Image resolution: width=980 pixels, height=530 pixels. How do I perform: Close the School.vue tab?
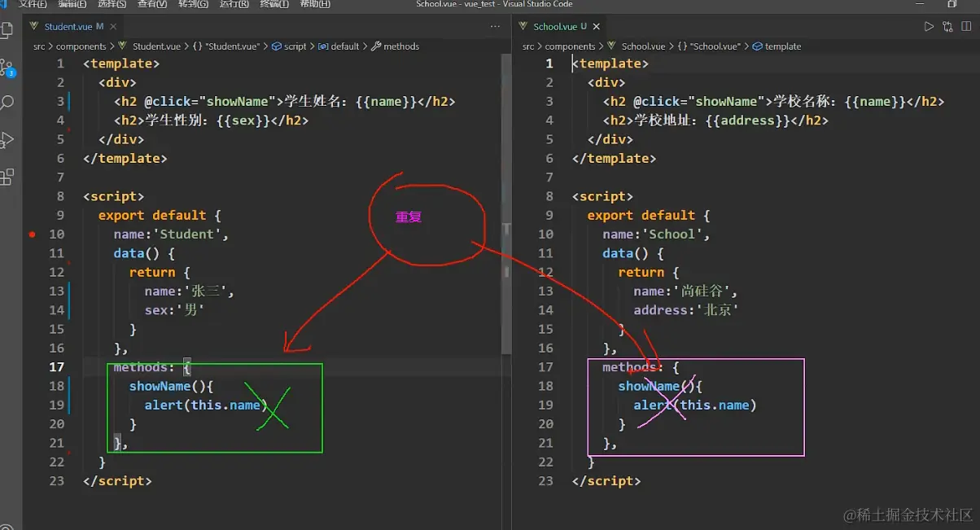click(595, 27)
